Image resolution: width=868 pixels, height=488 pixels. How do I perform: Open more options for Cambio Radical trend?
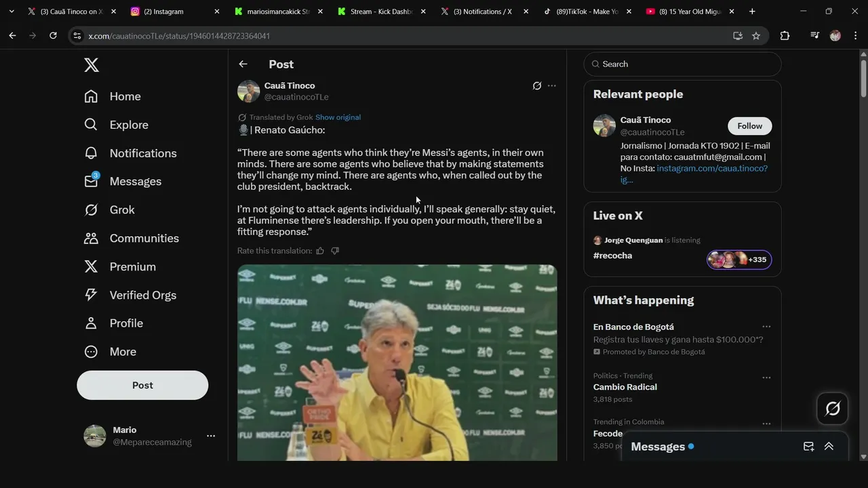pyautogui.click(x=766, y=378)
